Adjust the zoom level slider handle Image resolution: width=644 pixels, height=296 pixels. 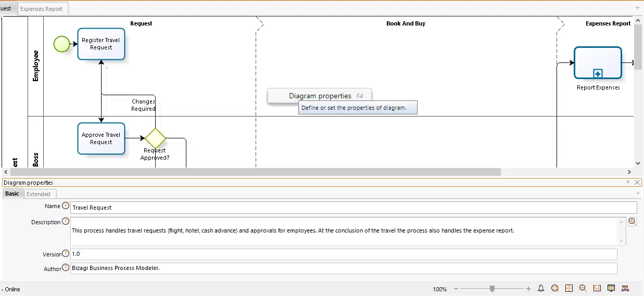coord(492,289)
